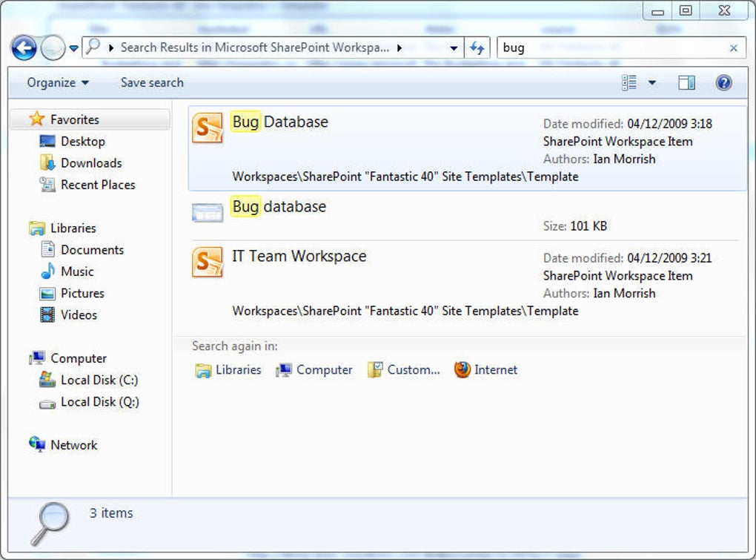Select Network in navigation pane
The height and width of the screenshot is (560, 756).
point(74,445)
